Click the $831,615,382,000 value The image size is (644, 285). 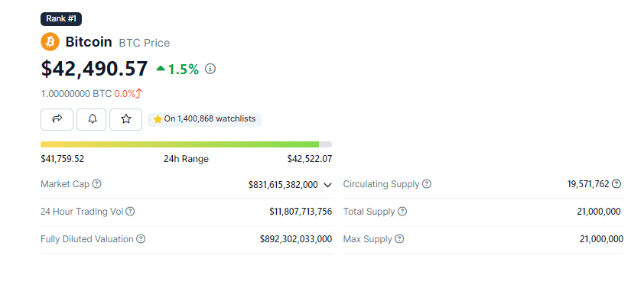[283, 185]
